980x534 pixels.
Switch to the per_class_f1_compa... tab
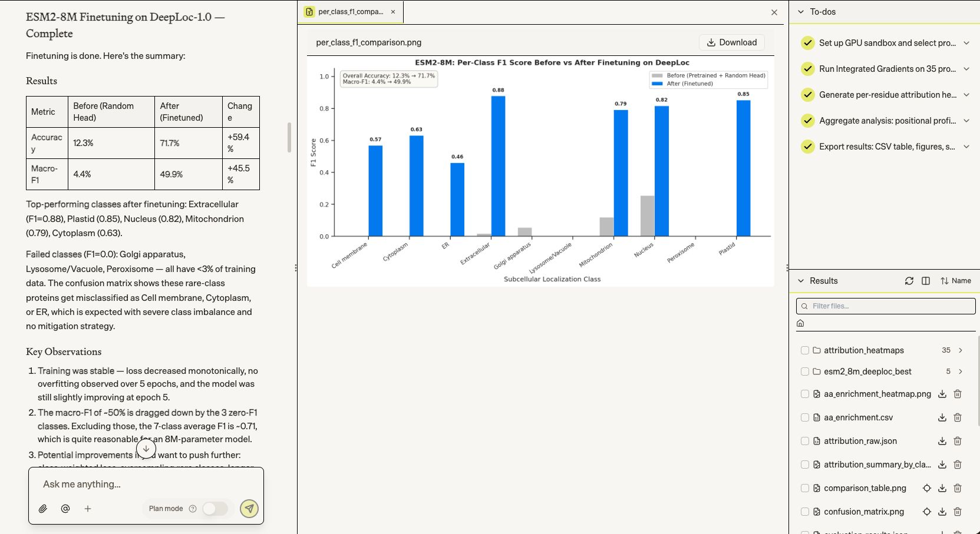[351, 12]
